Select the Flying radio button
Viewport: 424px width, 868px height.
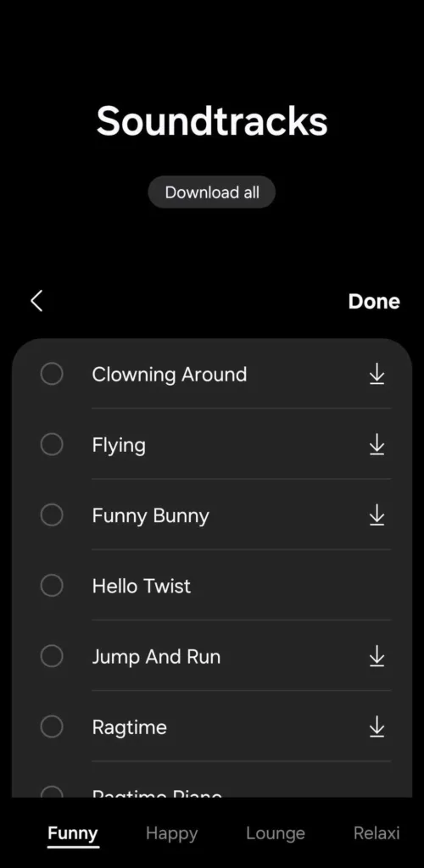coord(52,444)
